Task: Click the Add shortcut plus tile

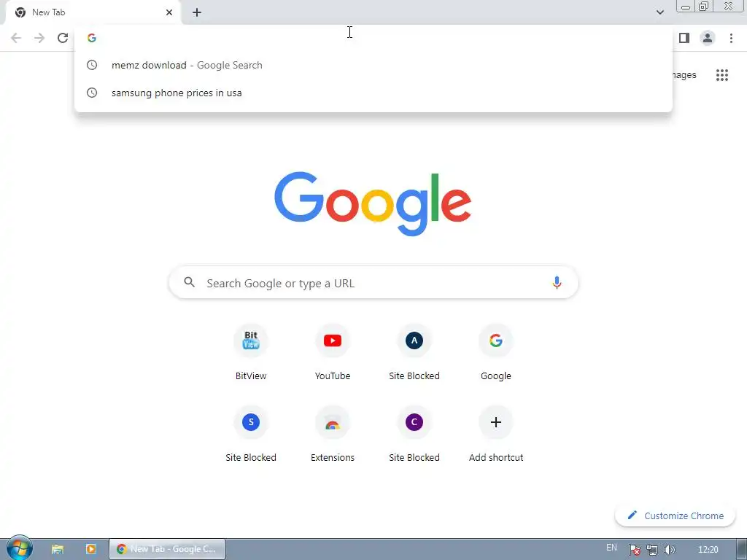Action: [x=496, y=434]
